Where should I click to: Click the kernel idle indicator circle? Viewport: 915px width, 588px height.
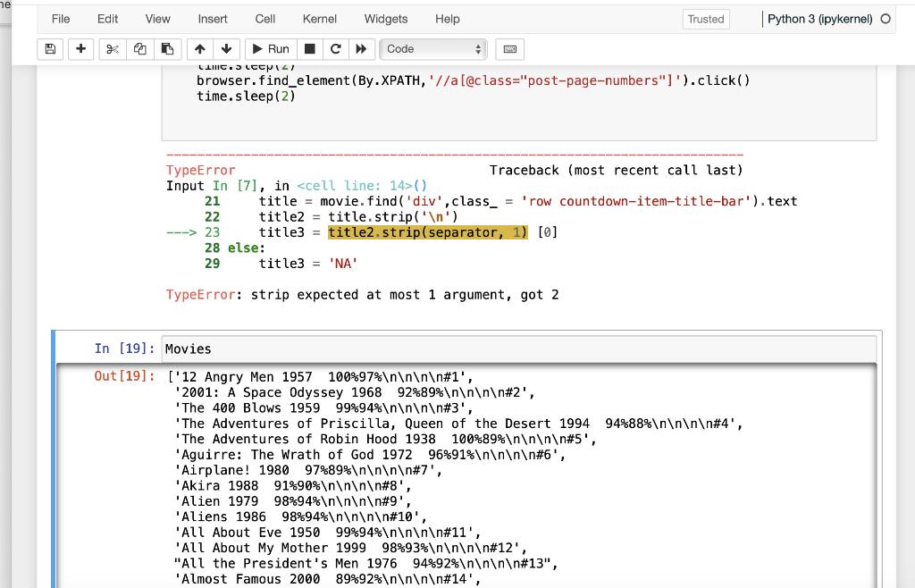coord(886,19)
